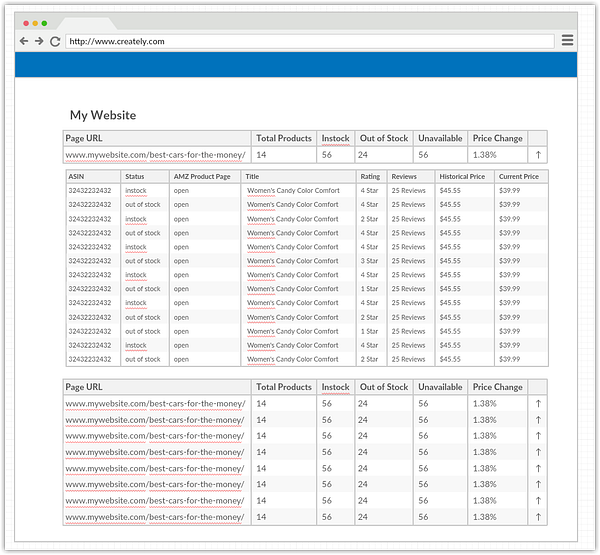The image size is (600, 555).
Task: Click the browser back arrow
Action: 24,41
